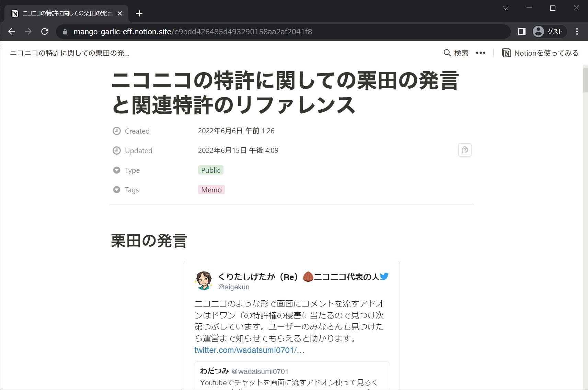Reload the page with the refresh icon
This screenshot has height=390, width=588.
coord(45,31)
